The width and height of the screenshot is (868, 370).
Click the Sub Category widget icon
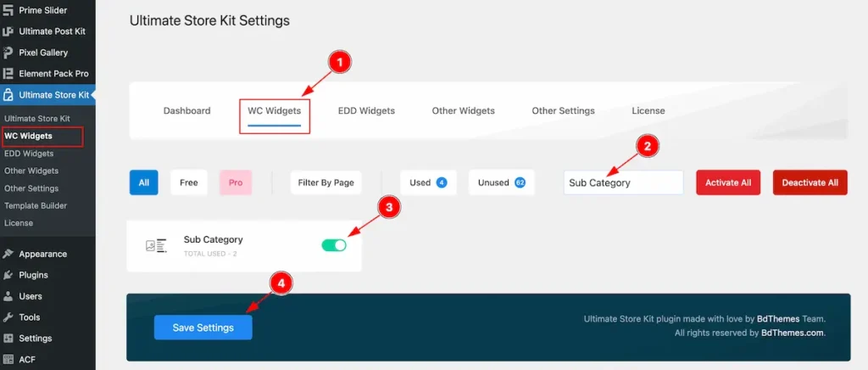coord(156,246)
